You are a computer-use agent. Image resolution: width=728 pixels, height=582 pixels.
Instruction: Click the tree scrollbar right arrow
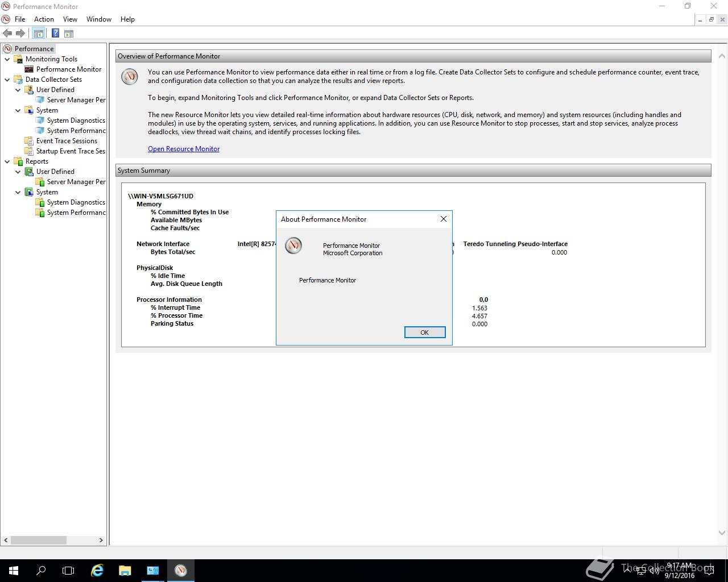point(101,540)
